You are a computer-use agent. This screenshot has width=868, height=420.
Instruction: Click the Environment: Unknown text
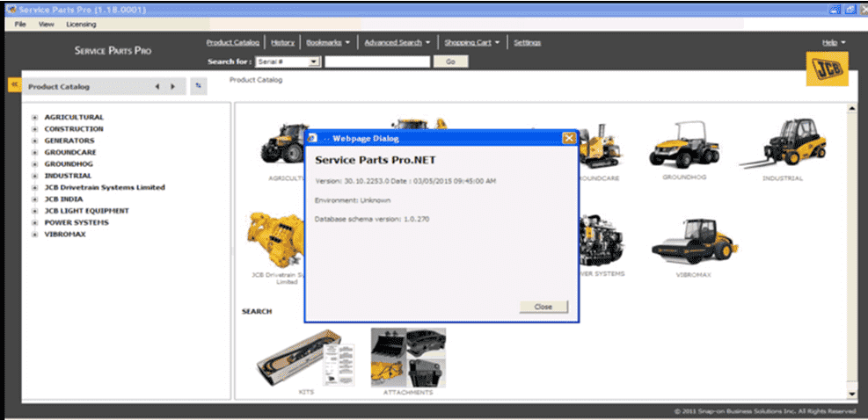pyautogui.click(x=353, y=200)
